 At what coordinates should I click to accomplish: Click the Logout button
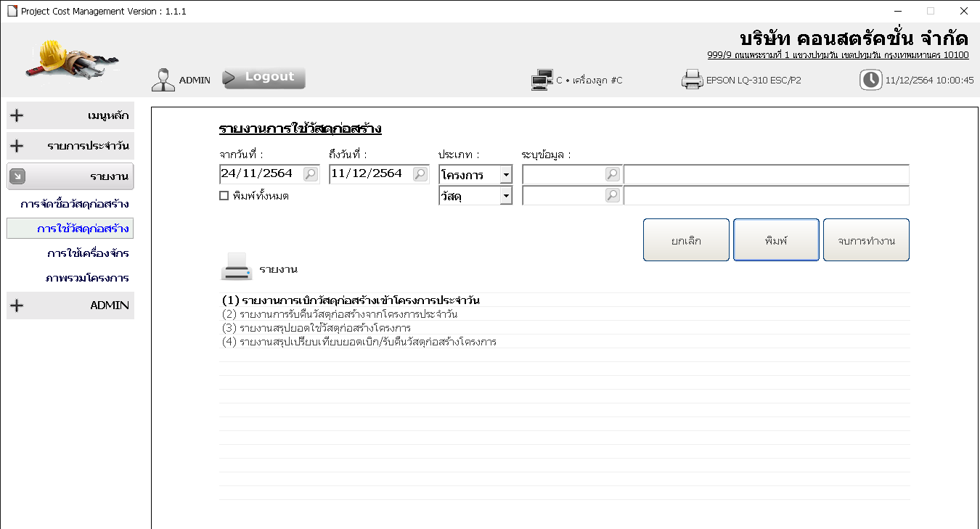264,78
